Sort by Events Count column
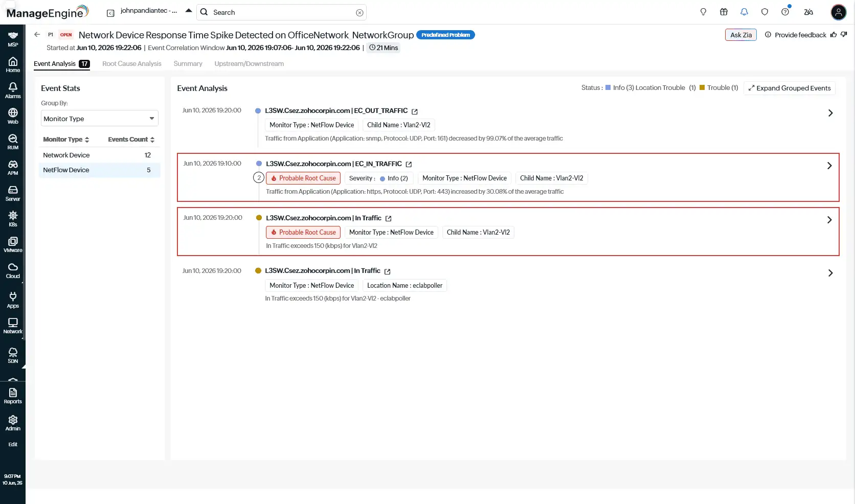 click(x=131, y=140)
